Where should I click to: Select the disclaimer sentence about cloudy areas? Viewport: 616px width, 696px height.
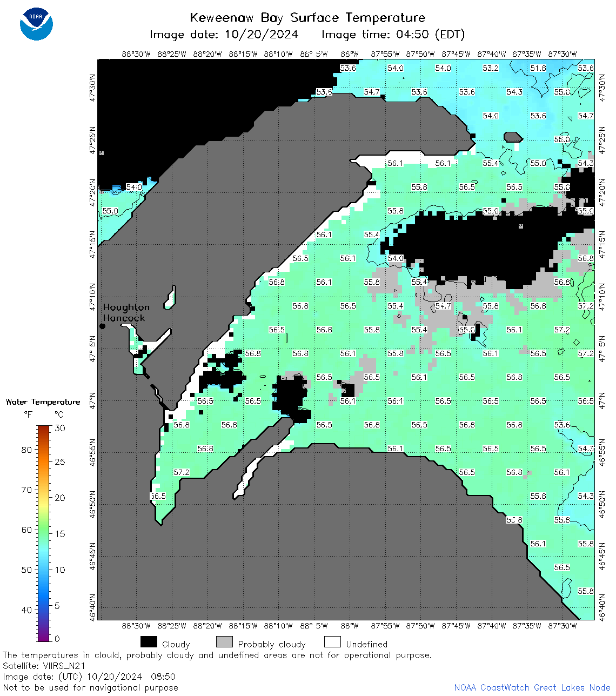(217, 655)
